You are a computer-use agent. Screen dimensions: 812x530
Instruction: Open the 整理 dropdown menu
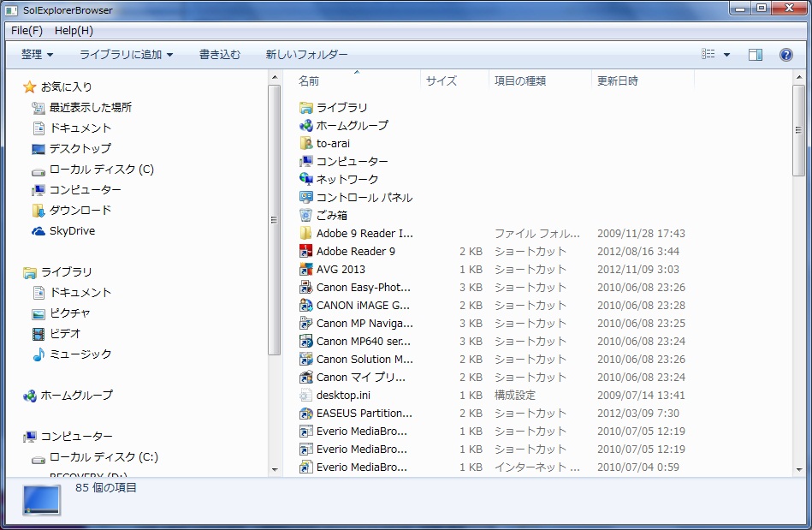[37, 55]
